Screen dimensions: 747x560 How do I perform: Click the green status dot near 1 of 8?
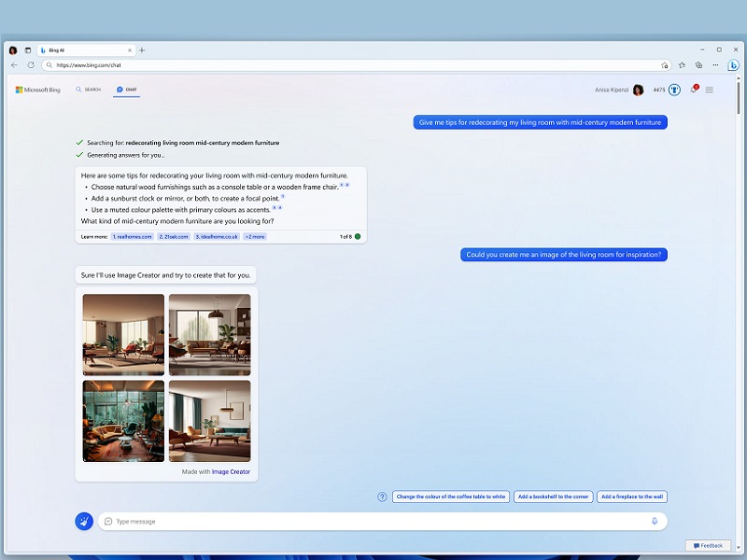pyautogui.click(x=358, y=236)
